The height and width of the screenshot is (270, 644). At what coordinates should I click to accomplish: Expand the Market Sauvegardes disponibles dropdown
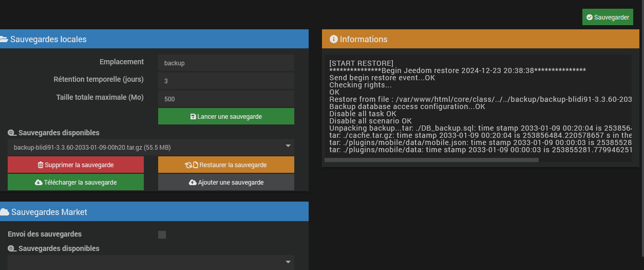click(x=150, y=262)
